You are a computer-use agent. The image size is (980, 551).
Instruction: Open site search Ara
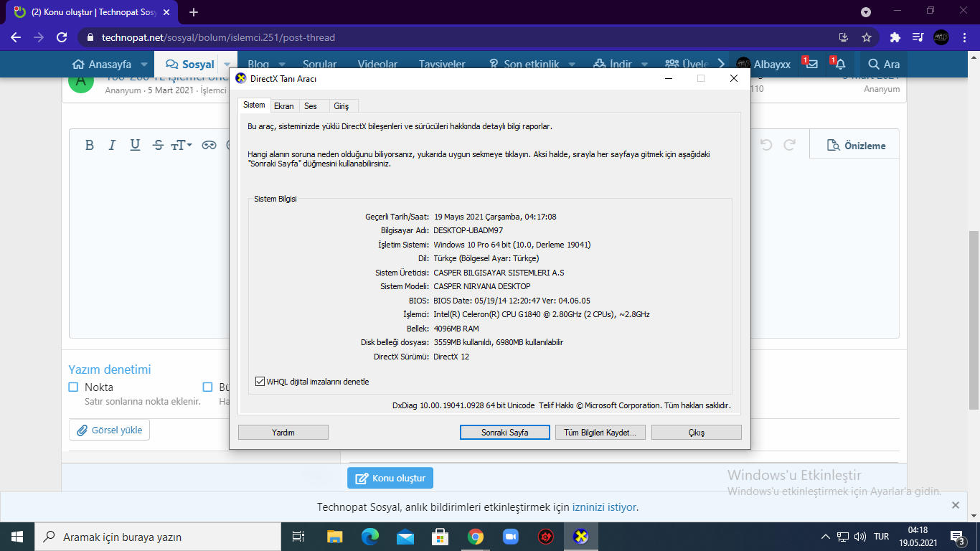[x=883, y=64]
